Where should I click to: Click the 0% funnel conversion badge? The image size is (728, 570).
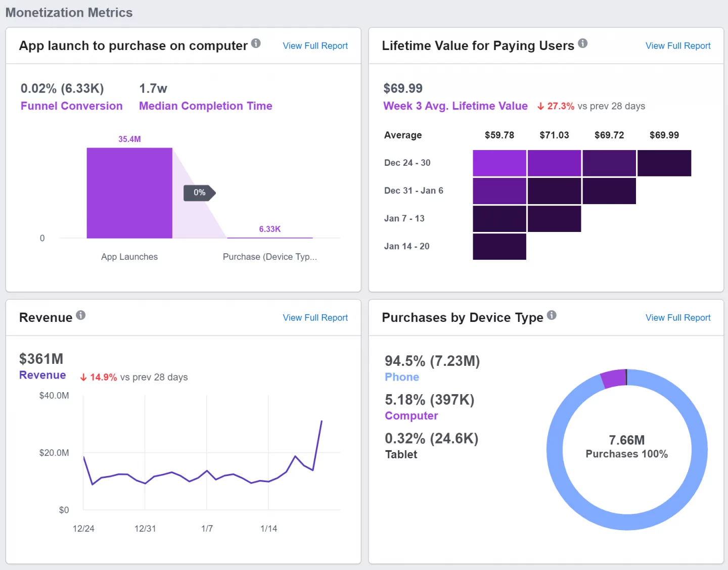tap(200, 193)
